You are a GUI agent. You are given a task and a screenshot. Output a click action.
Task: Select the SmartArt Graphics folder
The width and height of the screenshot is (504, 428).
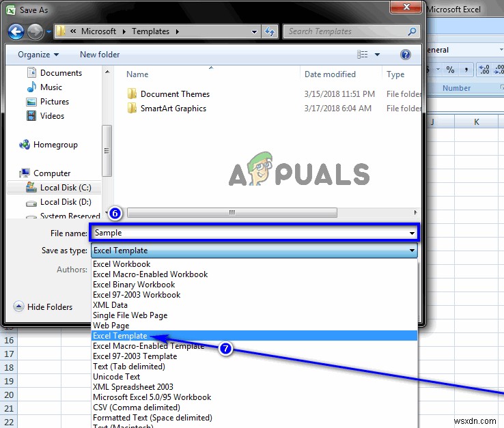[x=167, y=109]
